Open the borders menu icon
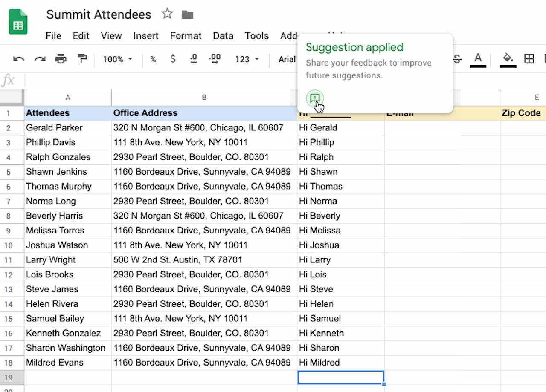 point(529,59)
